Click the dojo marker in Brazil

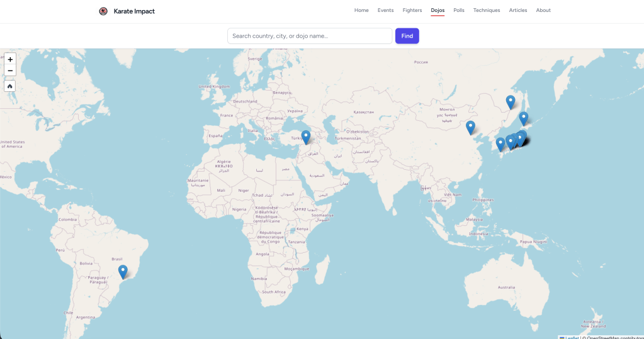click(123, 272)
